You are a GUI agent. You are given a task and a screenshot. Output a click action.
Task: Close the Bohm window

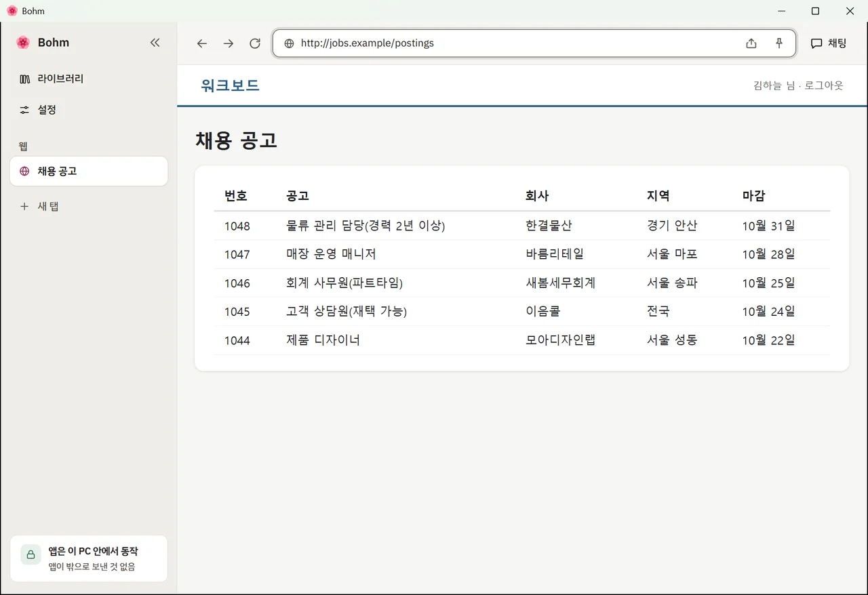[850, 11]
